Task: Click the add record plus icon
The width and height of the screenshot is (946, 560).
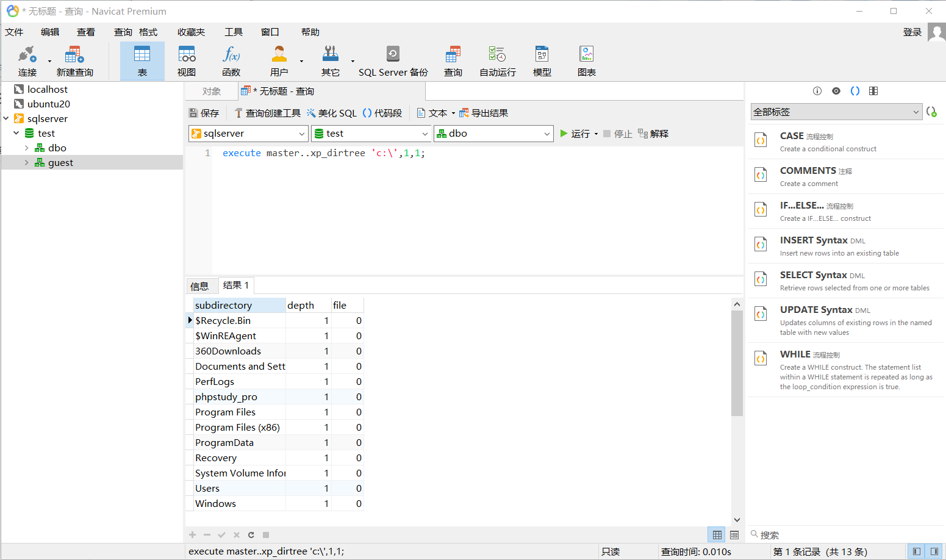Action: click(x=192, y=535)
